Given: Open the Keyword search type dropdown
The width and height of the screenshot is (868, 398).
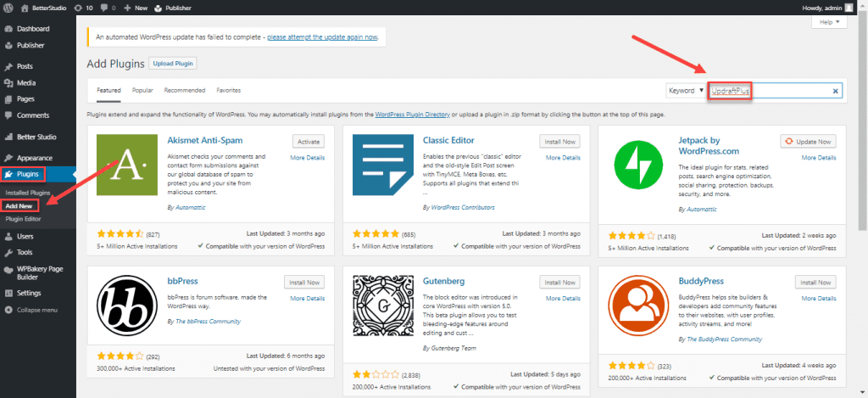Looking at the screenshot, I should click(x=686, y=90).
